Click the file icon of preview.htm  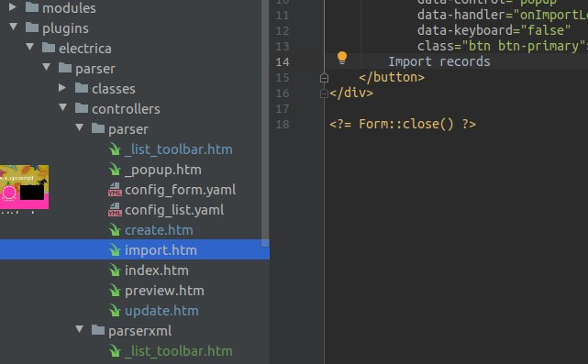(115, 291)
